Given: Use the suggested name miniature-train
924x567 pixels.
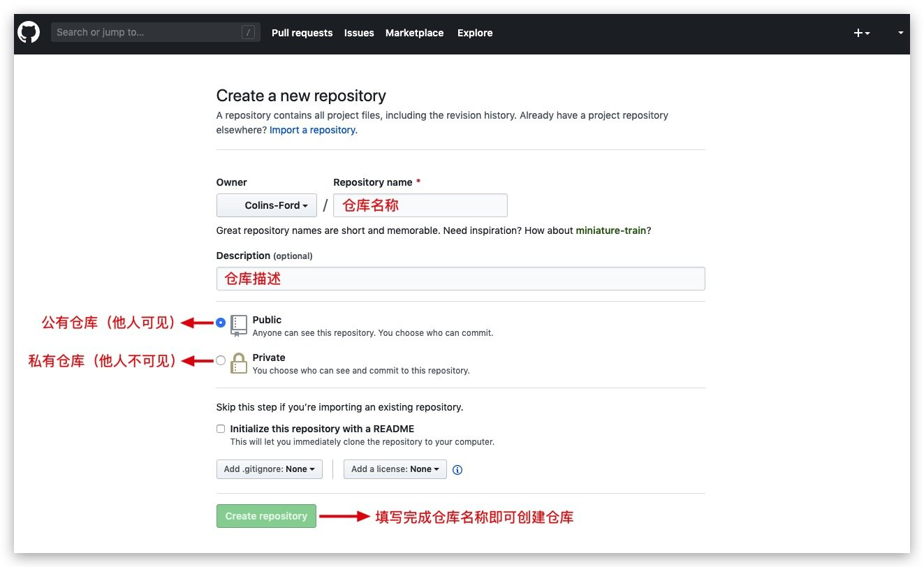Looking at the screenshot, I should click(611, 230).
